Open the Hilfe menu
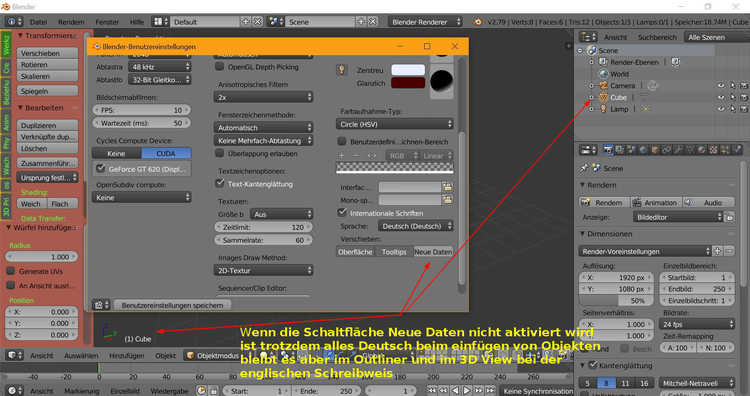This screenshot has width=750, height=396. [137, 22]
